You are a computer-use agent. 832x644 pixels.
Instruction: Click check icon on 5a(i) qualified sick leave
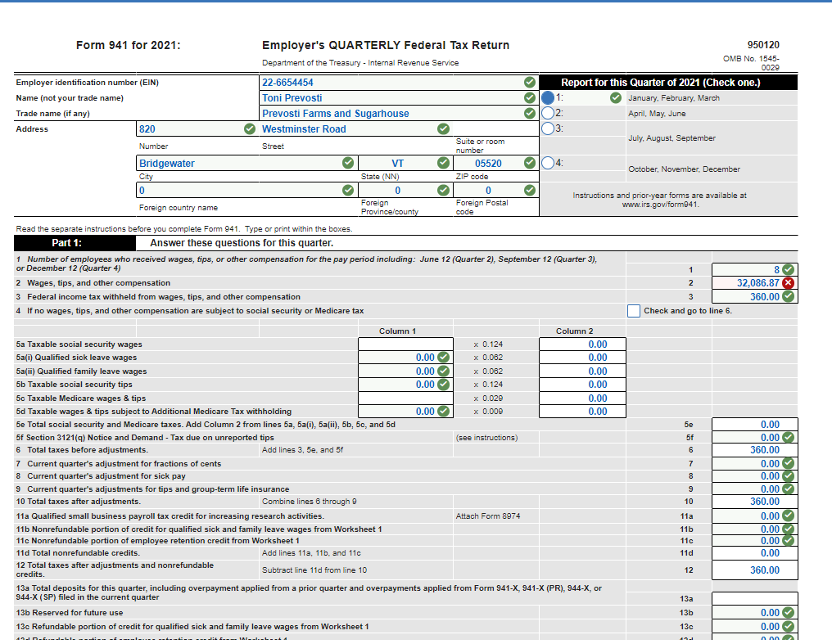[x=444, y=358]
